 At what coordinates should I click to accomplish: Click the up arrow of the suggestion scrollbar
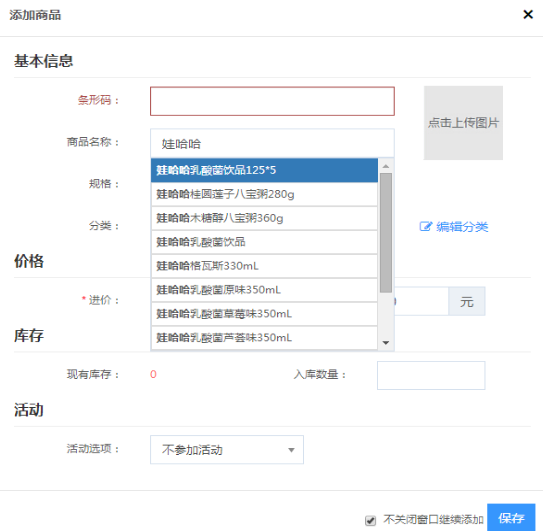(x=385, y=166)
